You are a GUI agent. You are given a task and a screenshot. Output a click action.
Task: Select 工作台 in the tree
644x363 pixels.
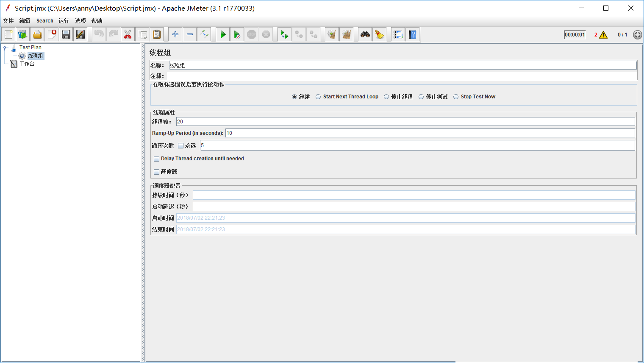27,64
